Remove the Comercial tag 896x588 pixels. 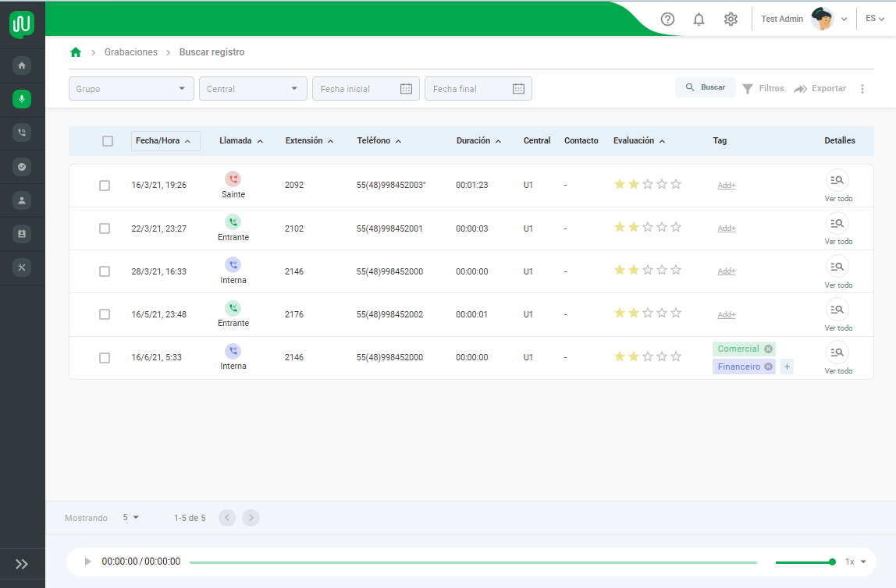click(x=768, y=349)
